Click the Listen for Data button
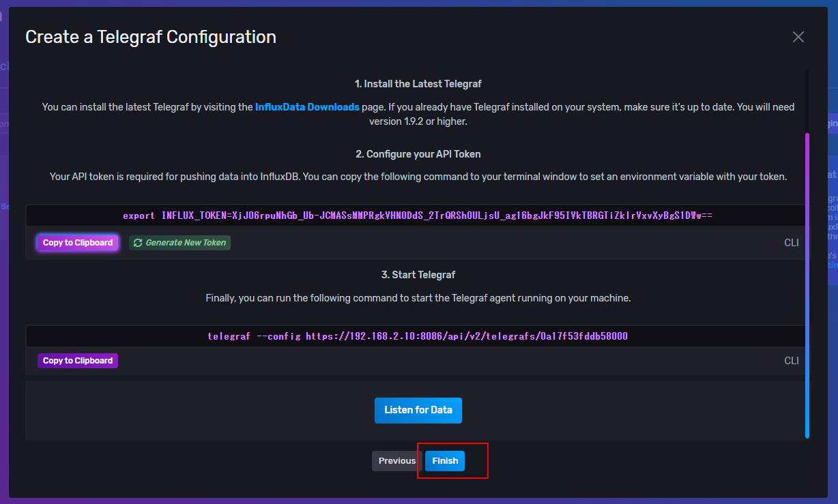This screenshot has height=504, width=838. [x=418, y=410]
